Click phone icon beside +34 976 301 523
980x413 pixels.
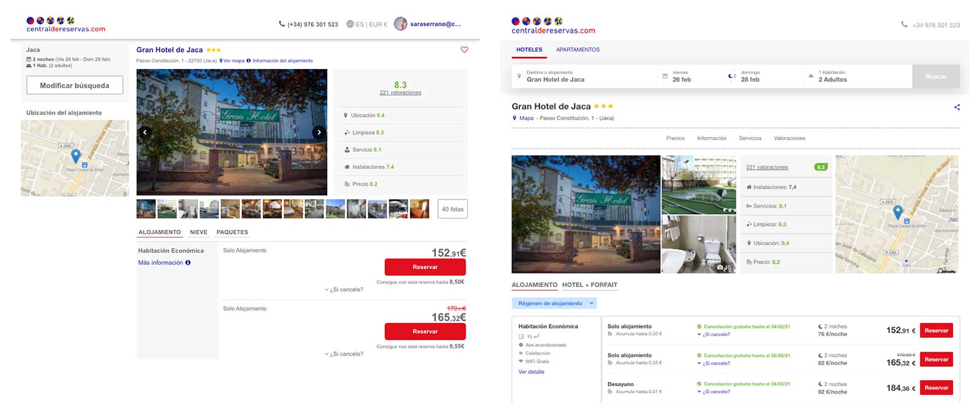904,24
